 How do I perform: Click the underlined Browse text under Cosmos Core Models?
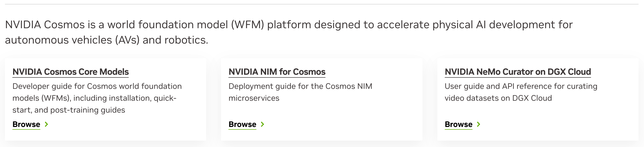coord(26,124)
